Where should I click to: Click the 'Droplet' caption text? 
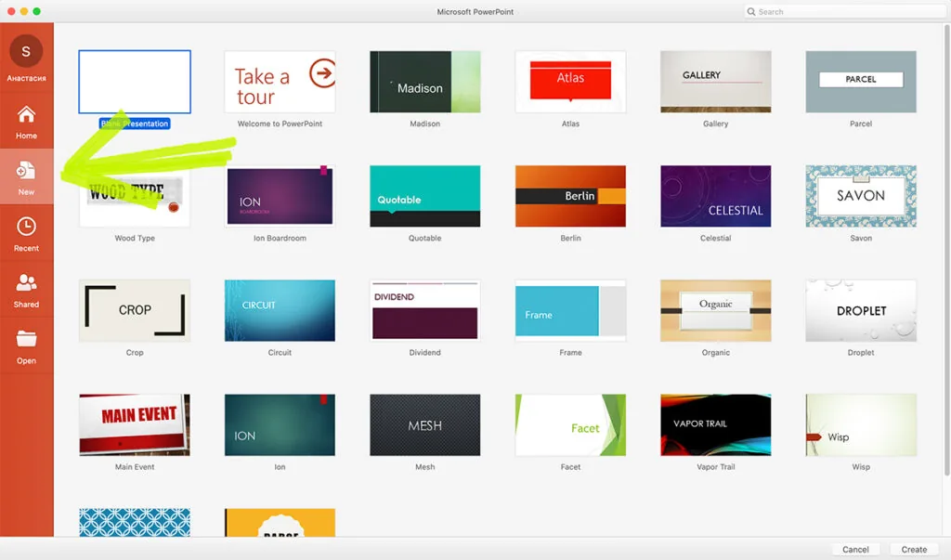861,353
